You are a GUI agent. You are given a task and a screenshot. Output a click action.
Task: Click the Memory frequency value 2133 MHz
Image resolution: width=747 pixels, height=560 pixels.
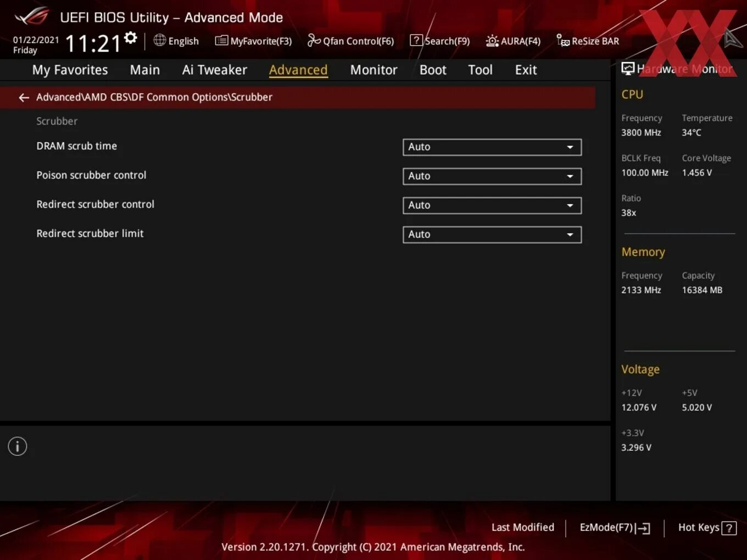point(641,290)
